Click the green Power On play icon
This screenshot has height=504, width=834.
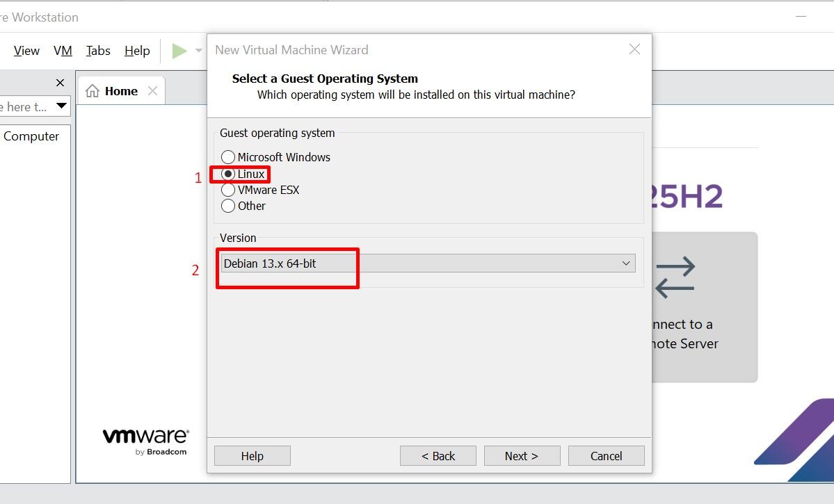point(179,51)
